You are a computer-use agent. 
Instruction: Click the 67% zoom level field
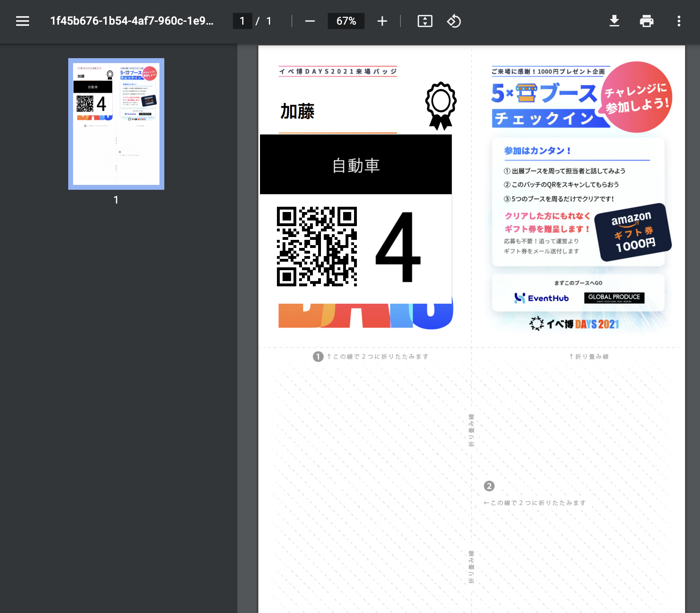coord(346,21)
